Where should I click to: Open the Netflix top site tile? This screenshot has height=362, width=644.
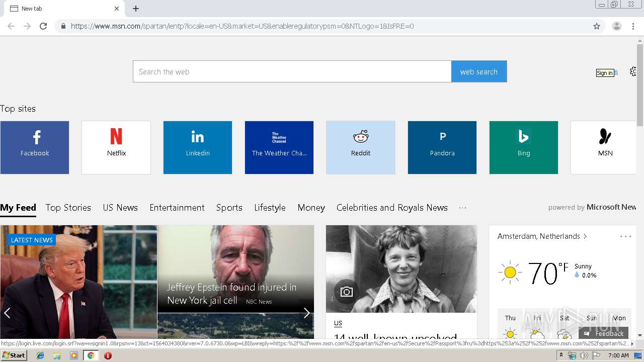(x=116, y=147)
